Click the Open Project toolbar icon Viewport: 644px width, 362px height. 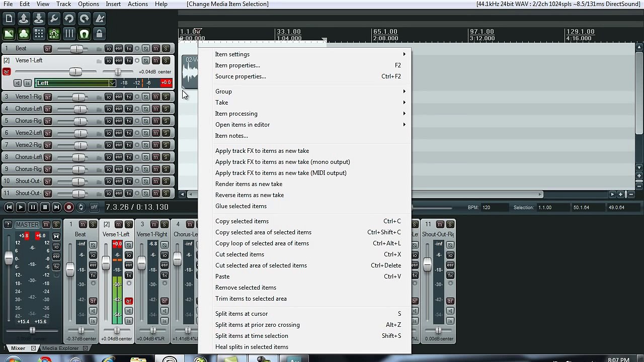[24, 19]
